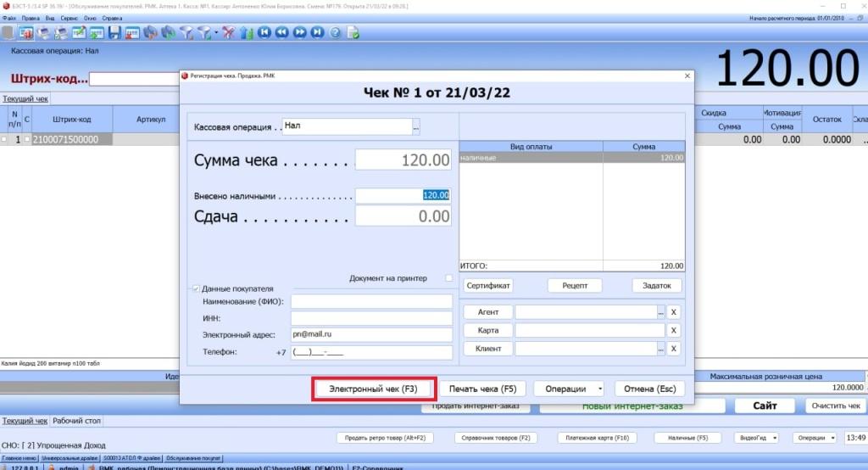Open help via the question mark icon
The height and width of the screenshot is (470, 868).
tap(335, 32)
